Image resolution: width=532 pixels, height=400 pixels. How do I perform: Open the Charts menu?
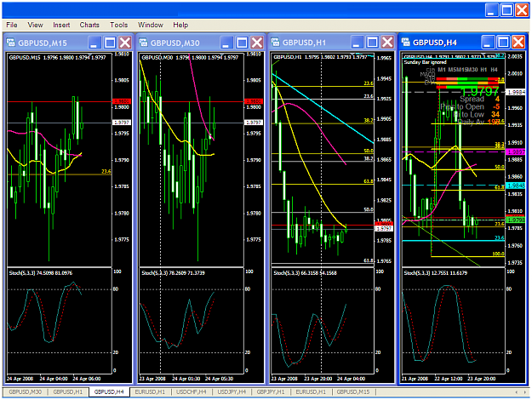(89, 25)
